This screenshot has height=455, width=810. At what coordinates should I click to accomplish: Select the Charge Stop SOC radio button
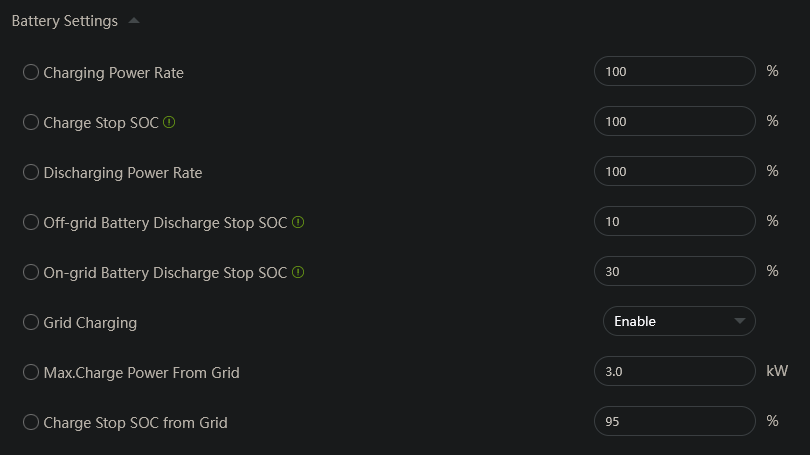pyautogui.click(x=31, y=122)
